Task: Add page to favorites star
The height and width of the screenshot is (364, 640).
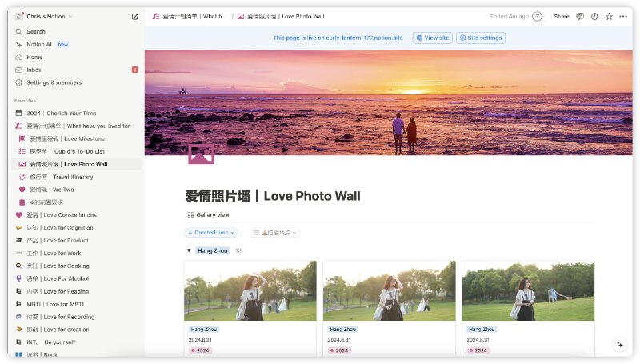Action: click(609, 16)
